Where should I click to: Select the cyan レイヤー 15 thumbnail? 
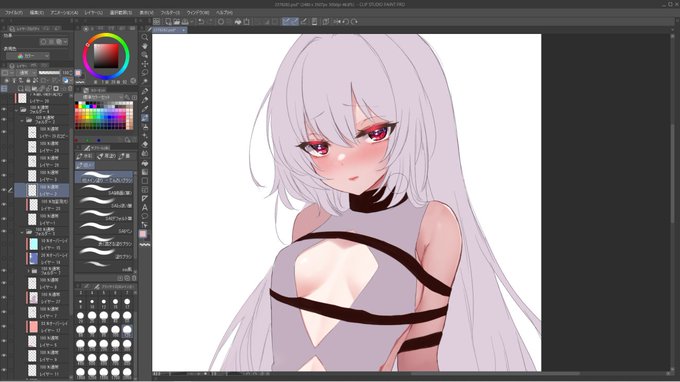coord(34,244)
